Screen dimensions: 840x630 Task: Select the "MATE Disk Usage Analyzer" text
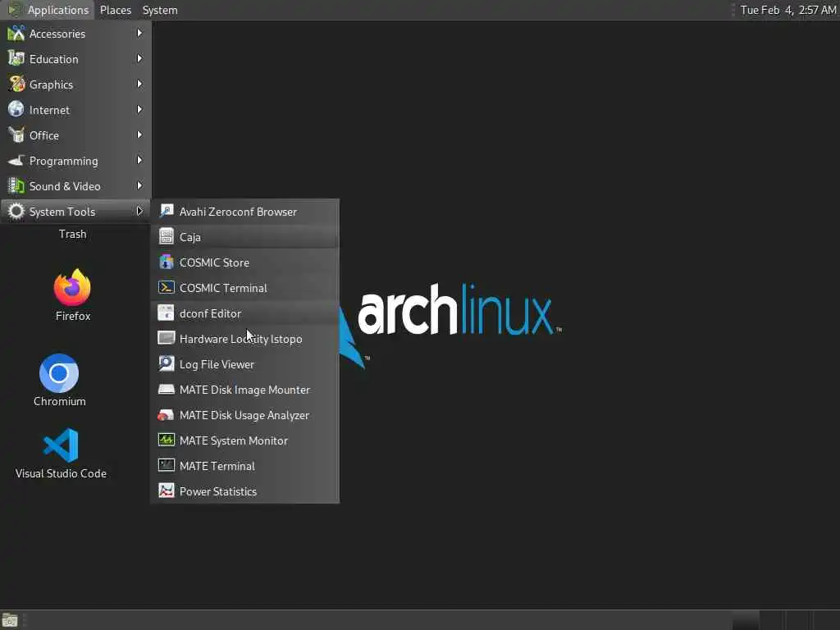tap(244, 416)
